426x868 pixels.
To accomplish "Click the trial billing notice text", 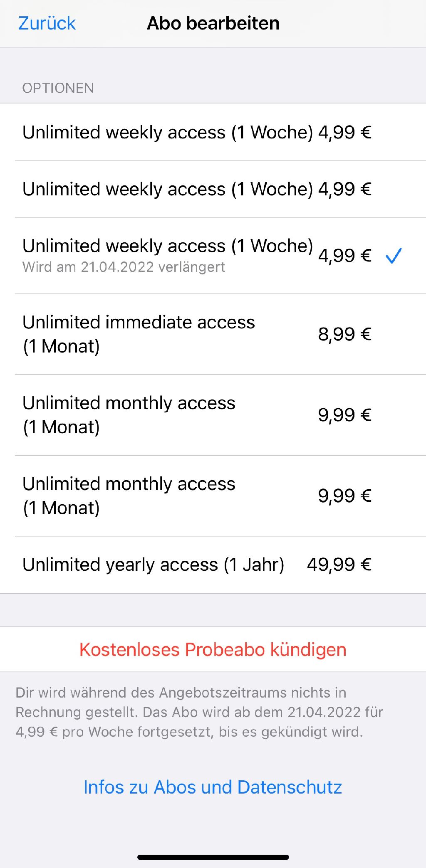I will (x=199, y=712).
